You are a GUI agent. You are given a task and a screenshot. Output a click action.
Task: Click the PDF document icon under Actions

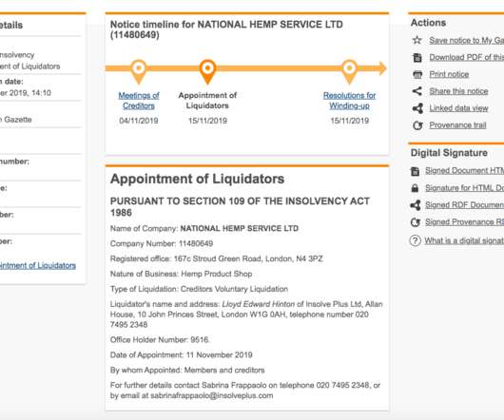click(x=417, y=57)
